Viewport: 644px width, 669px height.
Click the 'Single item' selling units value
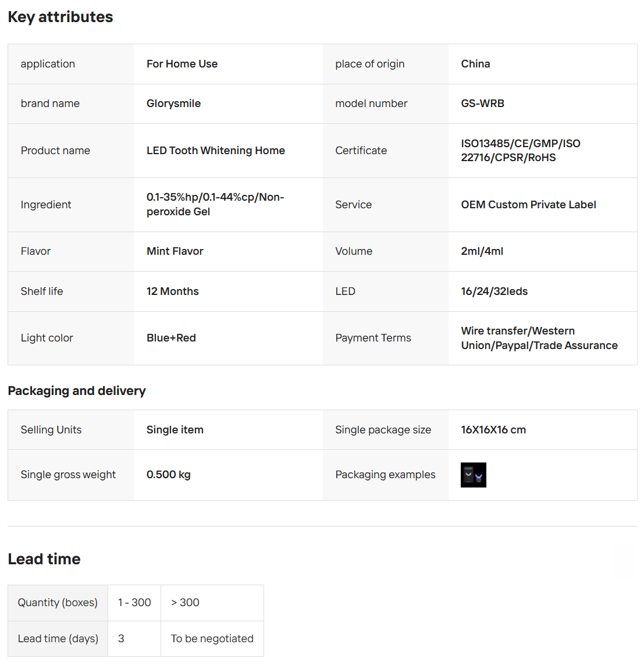(175, 430)
